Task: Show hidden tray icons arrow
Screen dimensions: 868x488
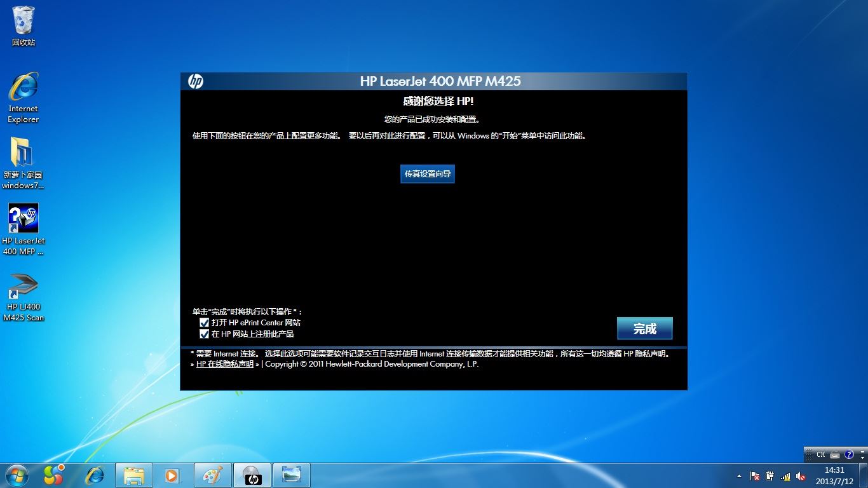Action: click(739, 476)
